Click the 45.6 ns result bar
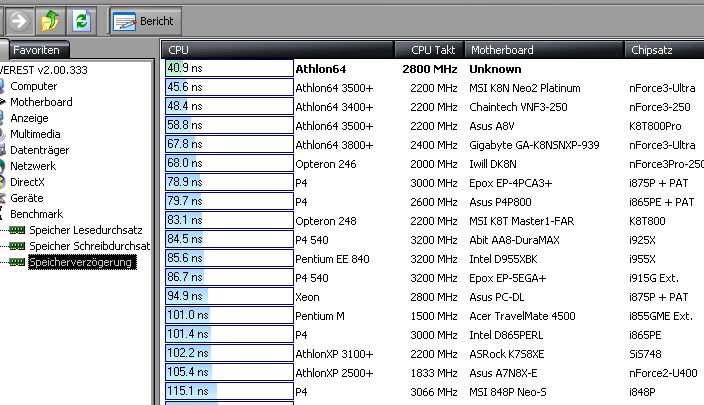This screenshot has width=704, height=405. point(229,87)
